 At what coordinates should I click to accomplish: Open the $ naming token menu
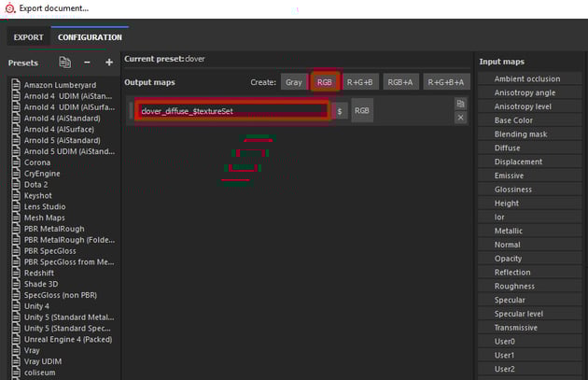[x=340, y=111]
